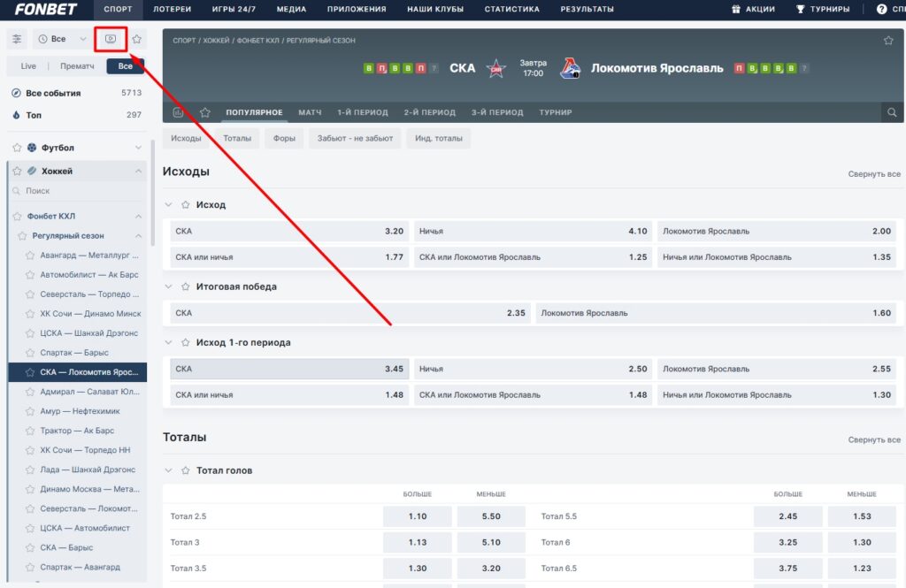
Task: Open the 1-Й ПЕРИОД tab
Action: pyautogui.click(x=362, y=112)
